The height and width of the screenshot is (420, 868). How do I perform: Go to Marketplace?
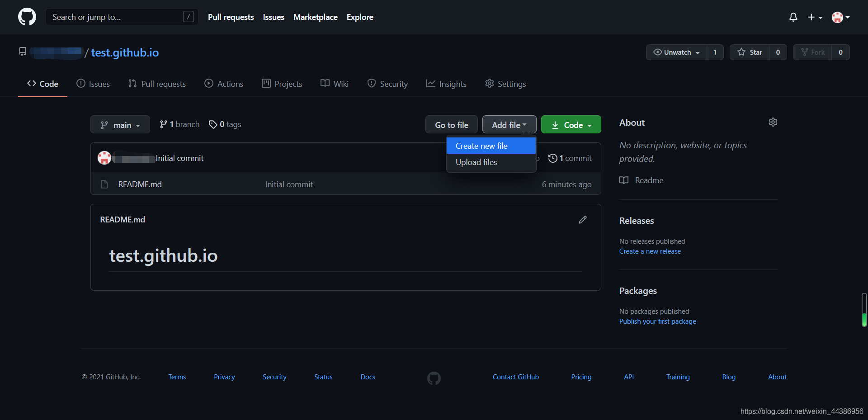316,17
